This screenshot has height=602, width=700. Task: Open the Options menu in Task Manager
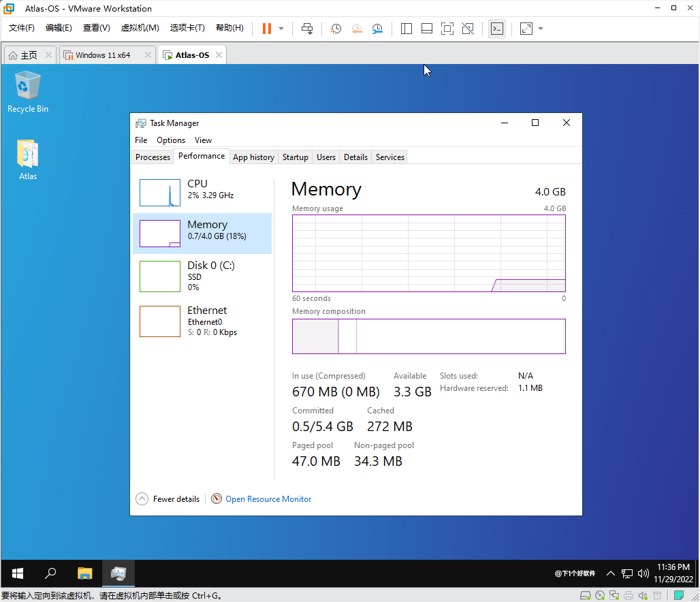(x=171, y=140)
